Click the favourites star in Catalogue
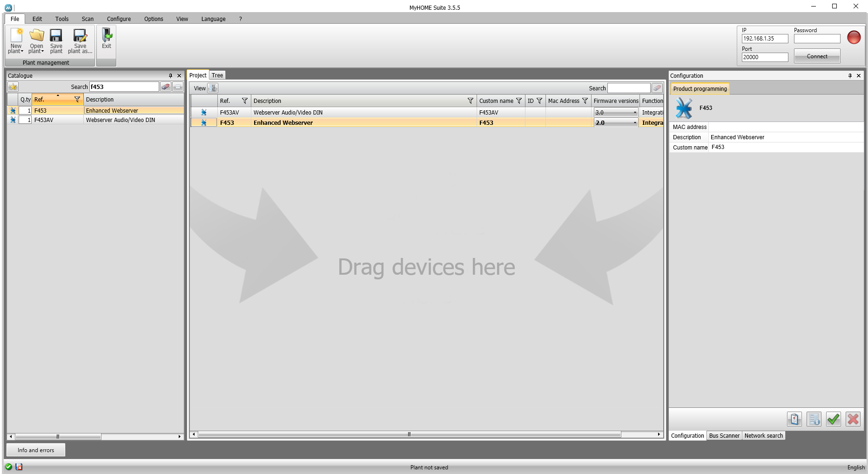This screenshot has height=474, width=868. pos(13,87)
